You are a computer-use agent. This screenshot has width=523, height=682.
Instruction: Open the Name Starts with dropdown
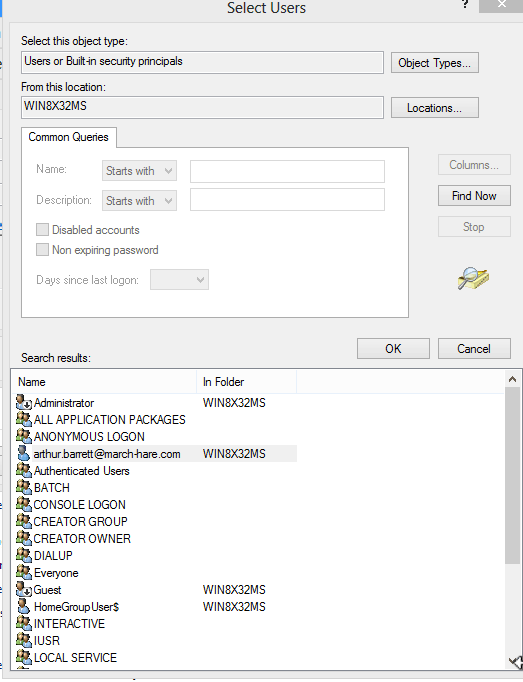click(139, 171)
